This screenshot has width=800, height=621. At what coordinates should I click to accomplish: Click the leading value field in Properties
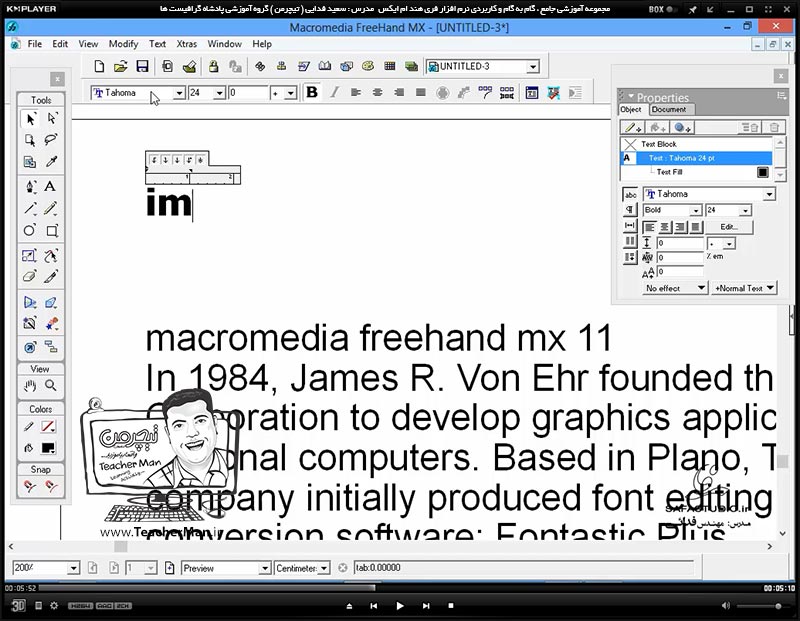(x=681, y=243)
